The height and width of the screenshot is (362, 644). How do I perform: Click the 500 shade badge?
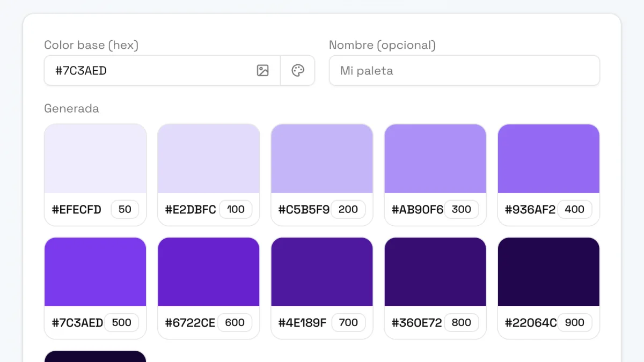[122, 322]
